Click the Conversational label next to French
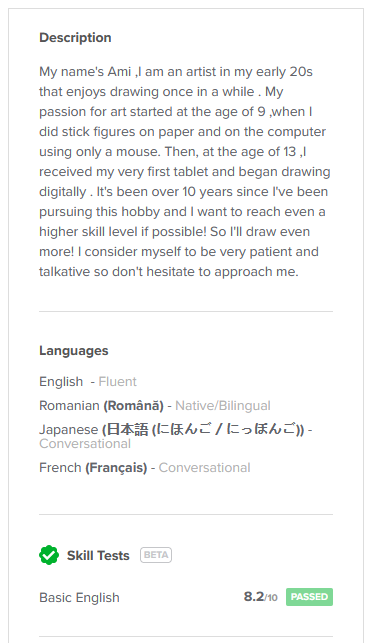This screenshot has height=643, width=369. [205, 468]
